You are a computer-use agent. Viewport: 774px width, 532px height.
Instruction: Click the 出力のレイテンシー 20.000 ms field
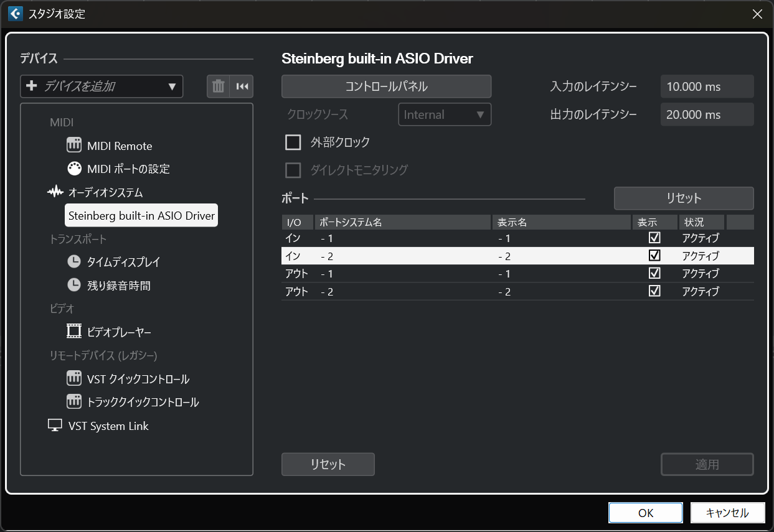[x=707, y=114]
